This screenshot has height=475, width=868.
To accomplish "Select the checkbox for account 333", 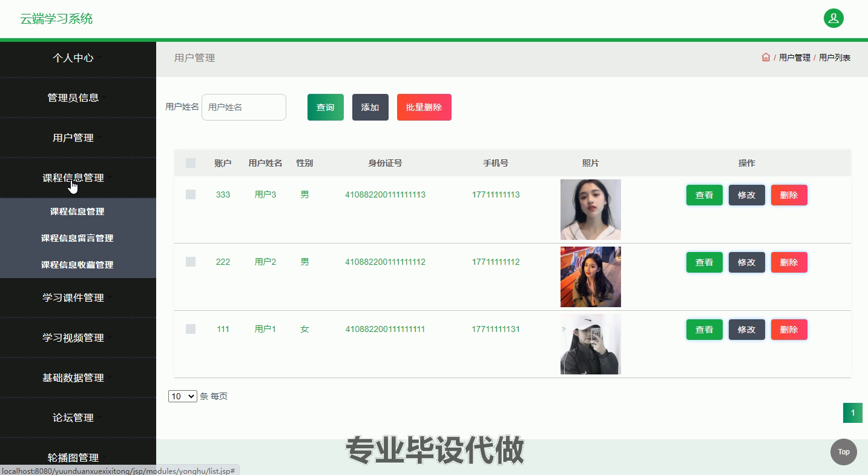I will pos(191,194).
